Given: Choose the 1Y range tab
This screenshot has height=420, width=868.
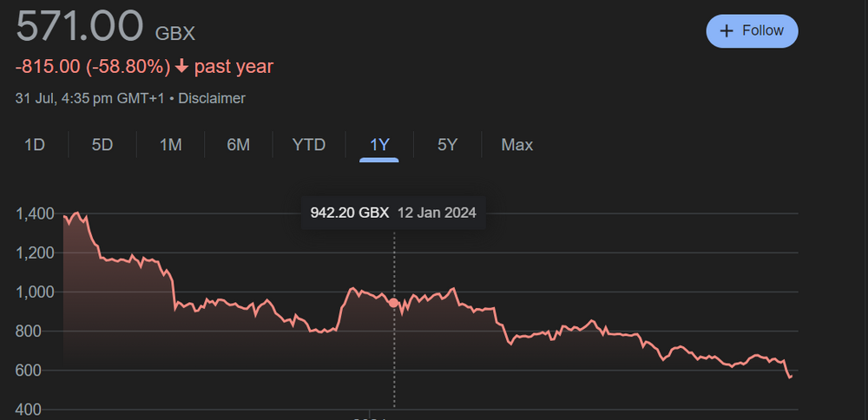Looking at the screenshot, I should (379, 145).
